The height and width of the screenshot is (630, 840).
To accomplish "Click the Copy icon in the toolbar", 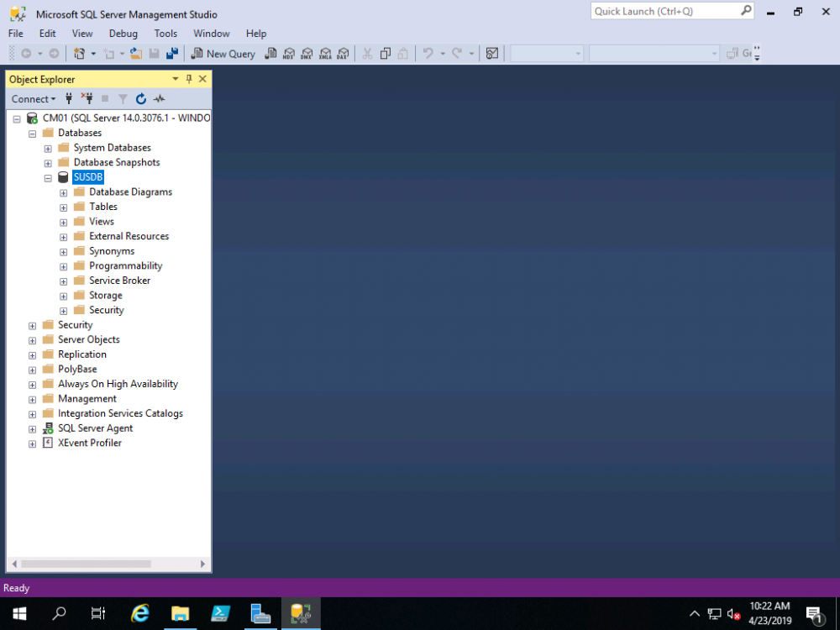I will [386, 54].
